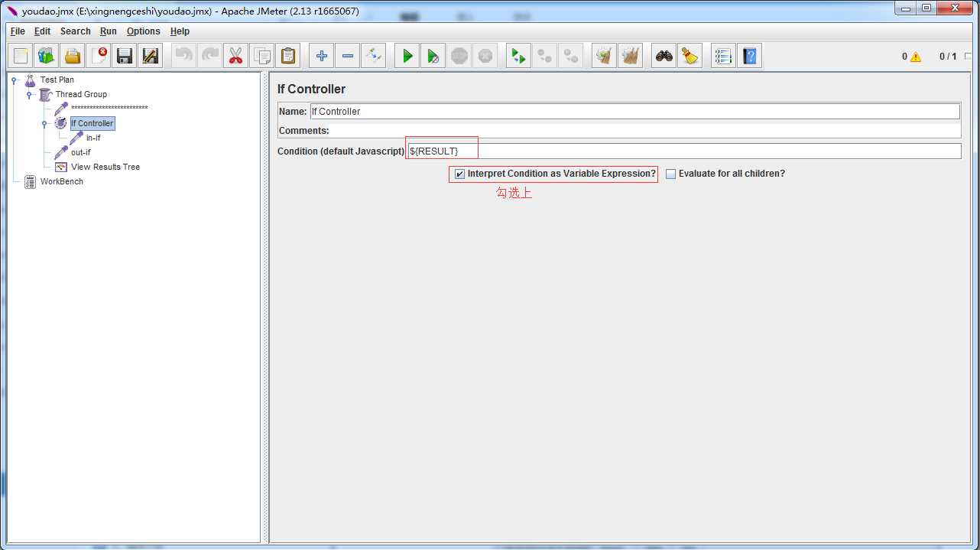Click the Condition field containing ${RESULT}
980x550 pixels.
click(683, 151)
